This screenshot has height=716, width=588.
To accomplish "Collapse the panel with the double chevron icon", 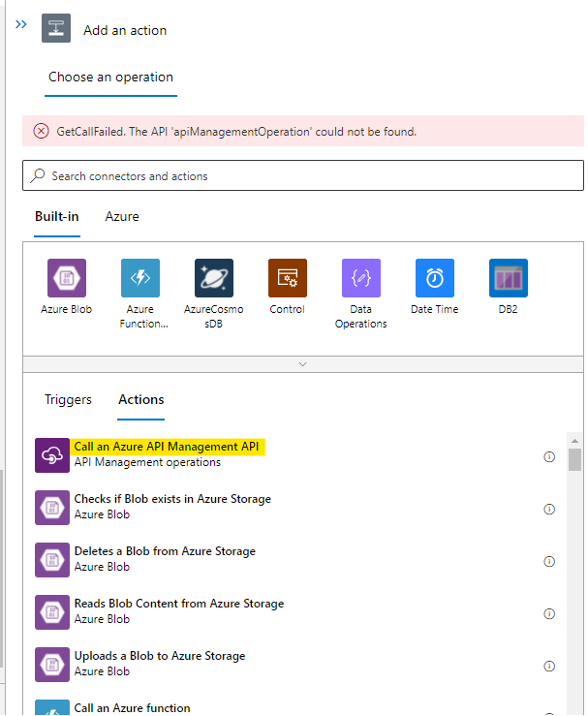I will coord(21,24).
